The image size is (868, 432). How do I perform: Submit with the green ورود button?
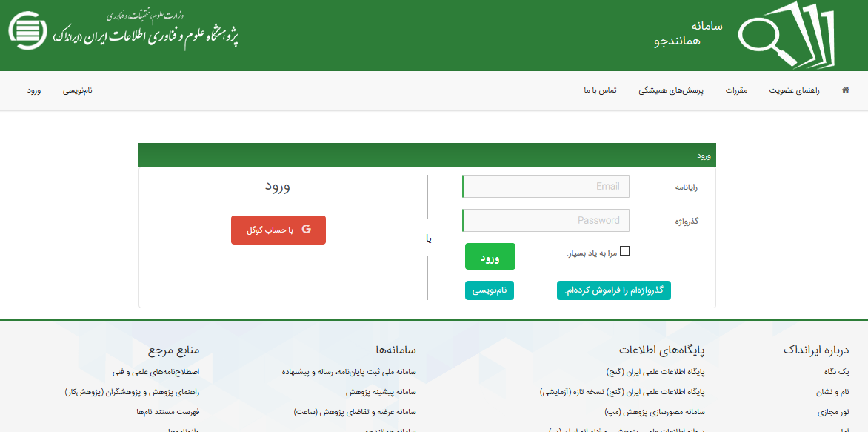490,256
